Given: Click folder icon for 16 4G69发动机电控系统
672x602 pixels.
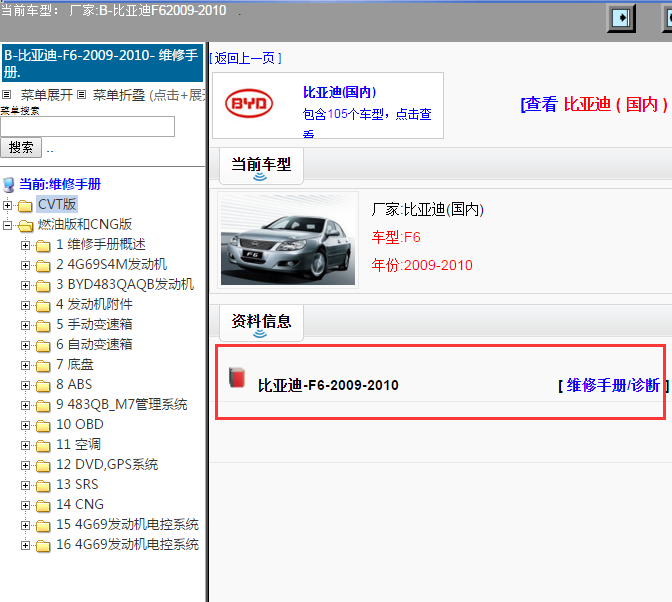Looking at the screenshot, I should point(43,545).
